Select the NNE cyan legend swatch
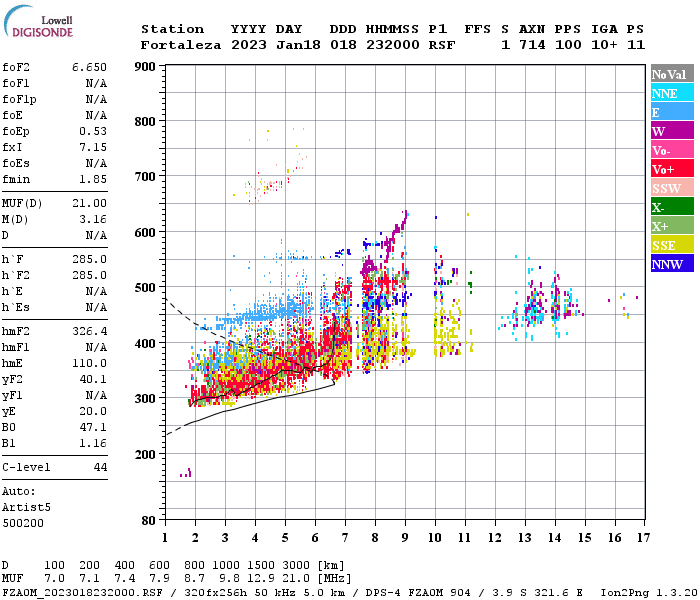 click(672, 93)
